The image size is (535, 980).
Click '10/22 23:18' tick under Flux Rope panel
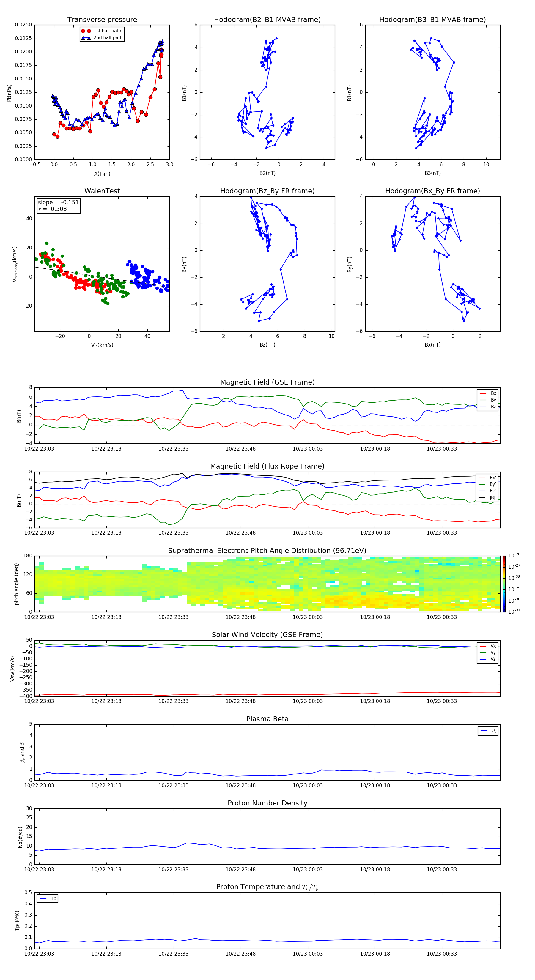[106, 532]
